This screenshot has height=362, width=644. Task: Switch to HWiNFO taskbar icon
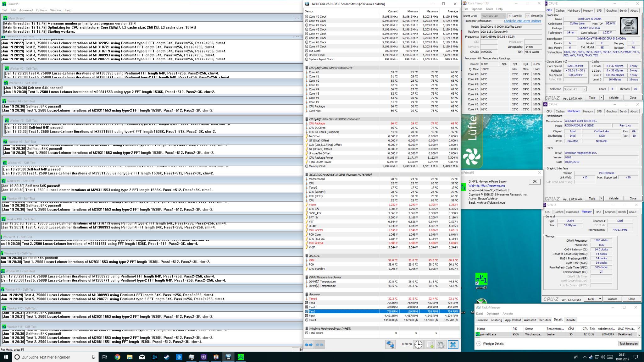(x=228, y=357)
